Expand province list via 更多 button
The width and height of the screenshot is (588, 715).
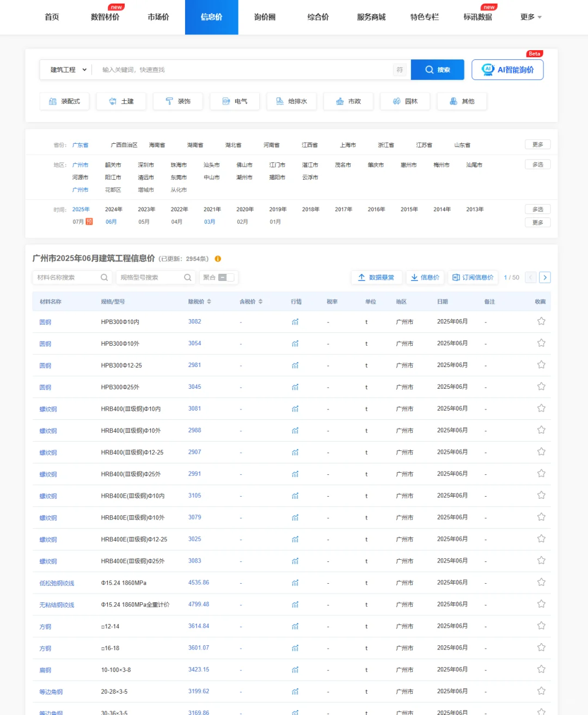(x=537, y=144)
